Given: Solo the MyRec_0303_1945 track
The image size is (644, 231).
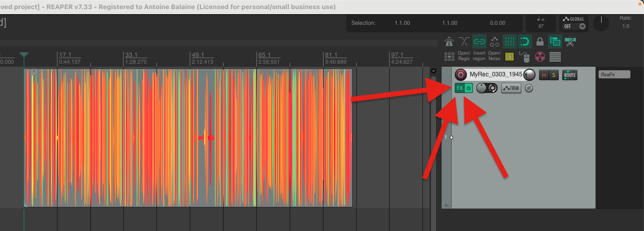Looking at the screenshot, I should pyautogui.click(x=553, y=75).
